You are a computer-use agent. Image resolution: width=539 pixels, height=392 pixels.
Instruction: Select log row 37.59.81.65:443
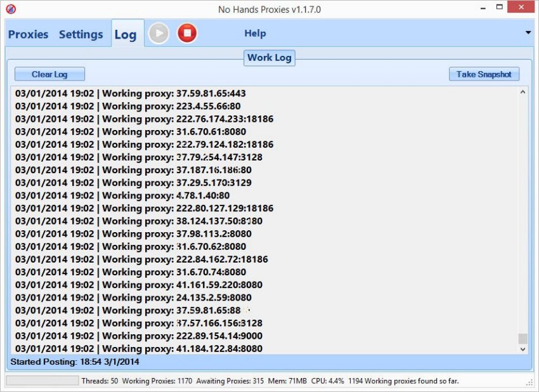131,93
